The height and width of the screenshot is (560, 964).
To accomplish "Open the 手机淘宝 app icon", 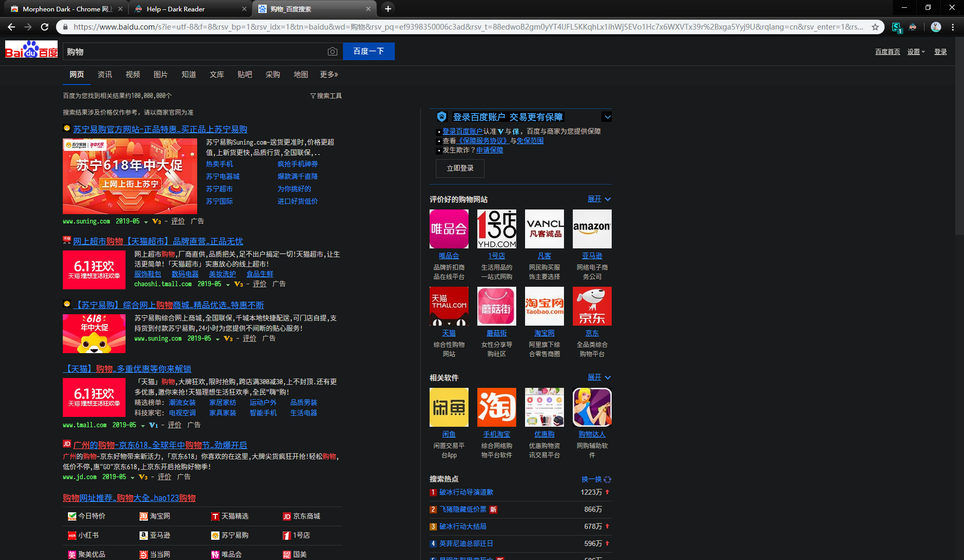I will [497, 407].
